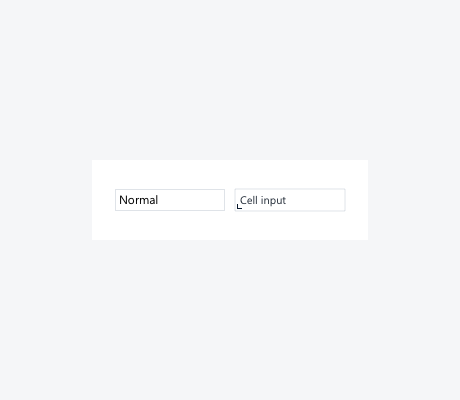
Task: Click the grey background above the white card
Action: click(230, 80)
